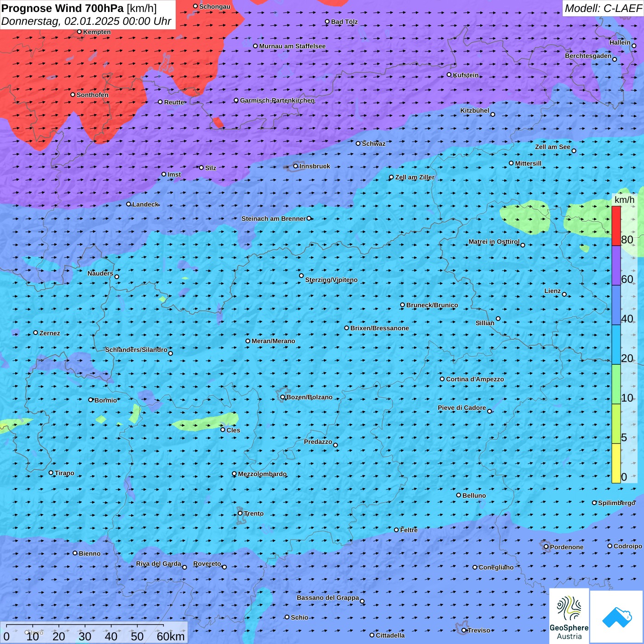Click the 'Schlanders/Silandro' label
Viewport: 644px width, 644px height.
136,350
